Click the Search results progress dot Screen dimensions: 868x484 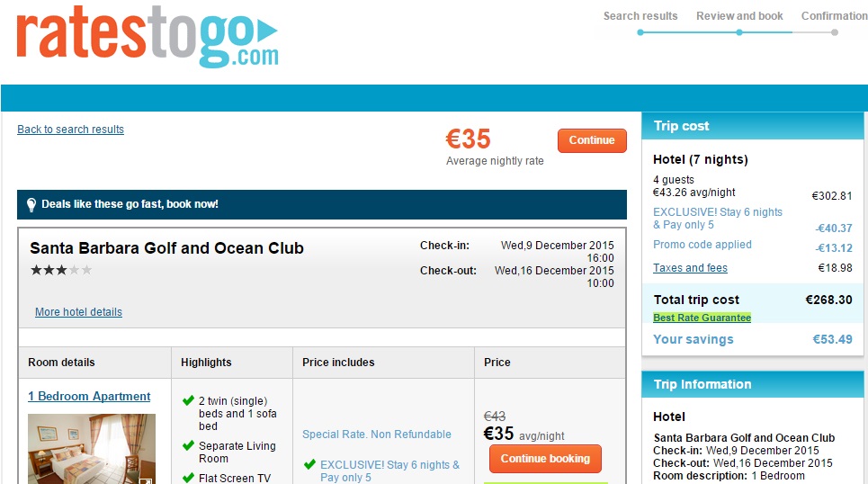pos(640,32)
